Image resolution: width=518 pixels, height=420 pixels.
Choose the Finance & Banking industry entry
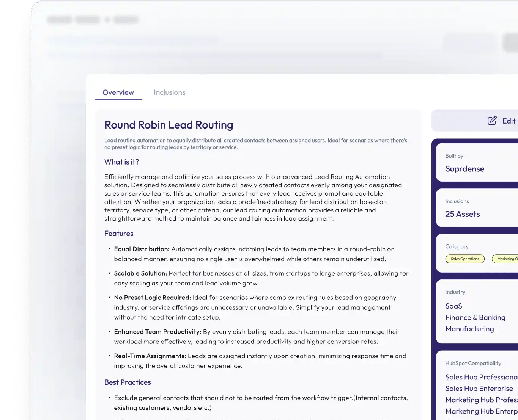[475, 317]
